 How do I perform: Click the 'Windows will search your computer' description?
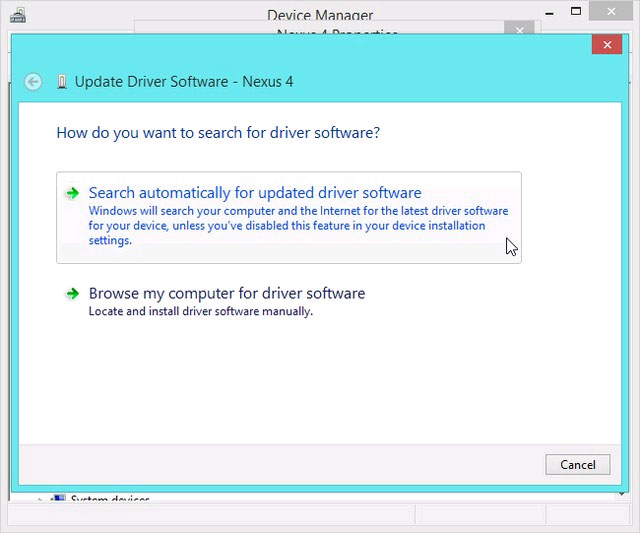pos(298,225)
